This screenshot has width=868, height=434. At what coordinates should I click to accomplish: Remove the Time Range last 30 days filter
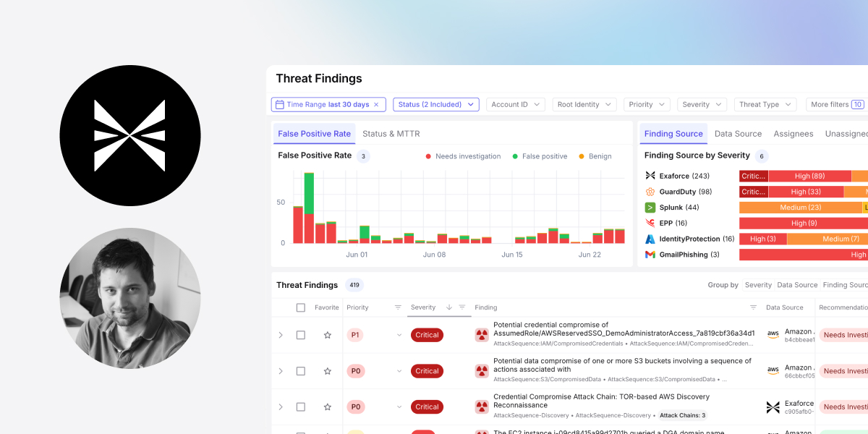(376, 105)
